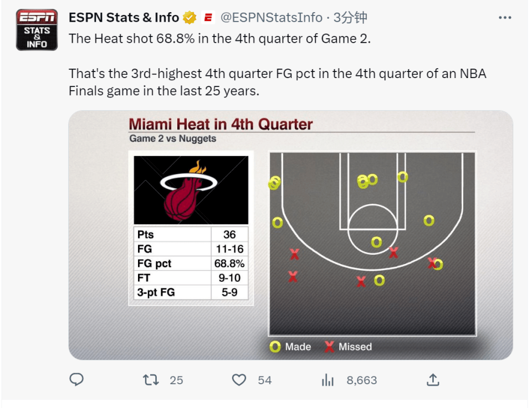Click the Miami Heat in 4th Quarter title
The image size is (532, 408).
[221, 125]
